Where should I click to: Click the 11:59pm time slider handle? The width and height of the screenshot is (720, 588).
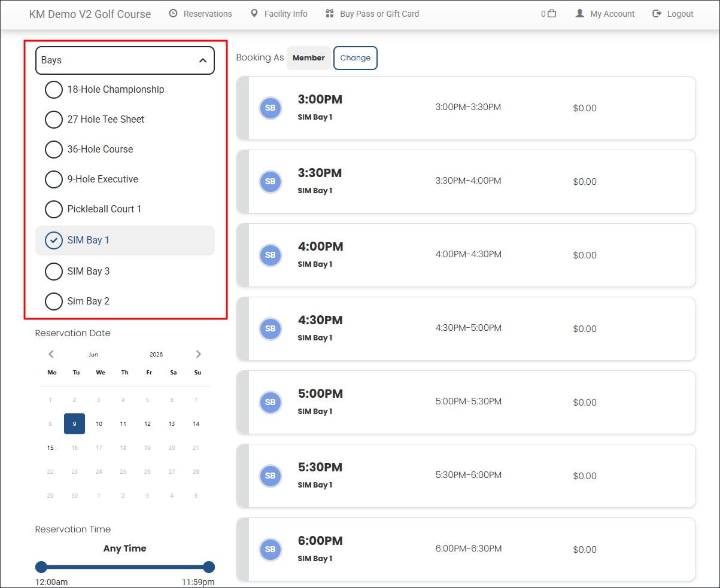(209, 567)
